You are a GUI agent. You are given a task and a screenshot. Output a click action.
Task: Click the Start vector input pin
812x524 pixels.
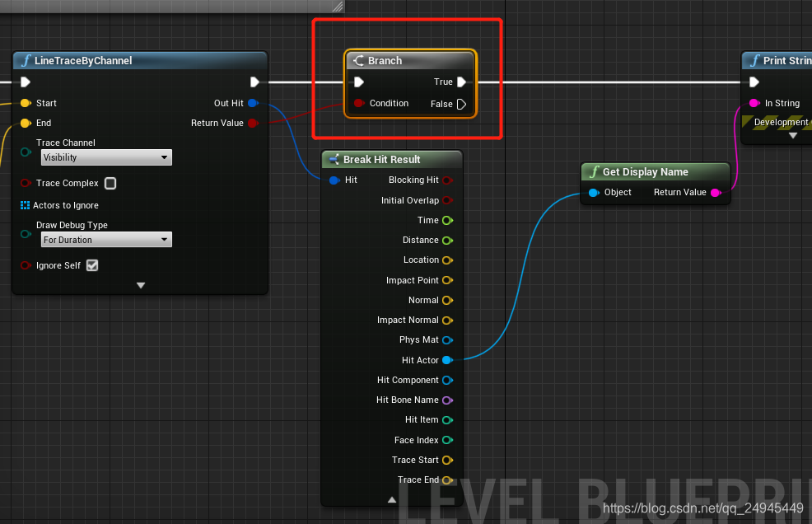[26, 103]
